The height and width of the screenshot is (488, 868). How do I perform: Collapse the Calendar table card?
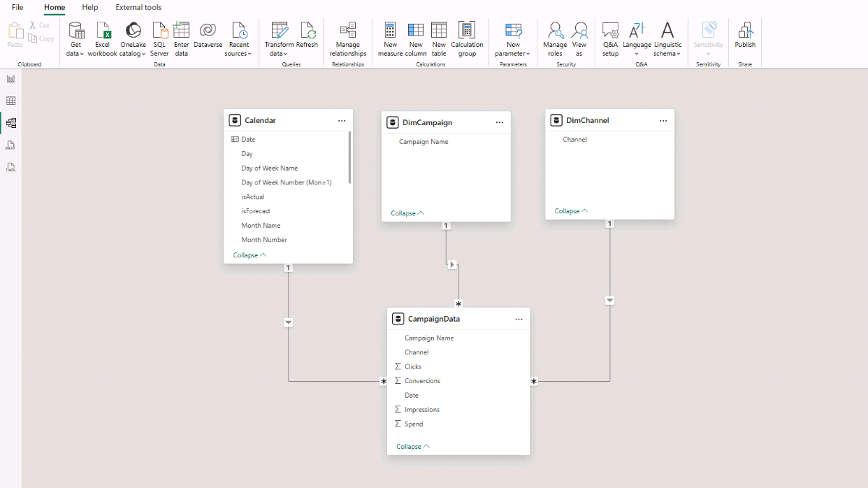pyautogui.click(x=250, y=255)
